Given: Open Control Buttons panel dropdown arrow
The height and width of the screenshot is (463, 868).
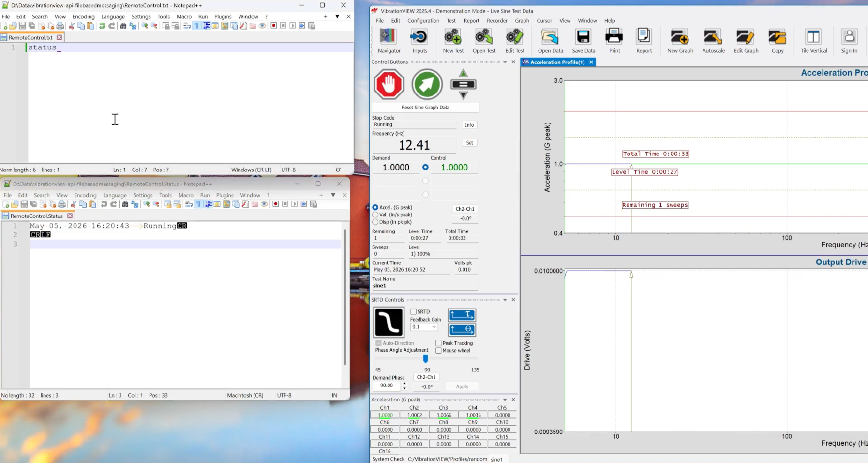Looking at the screenshot, I should [x=505, y=62].
